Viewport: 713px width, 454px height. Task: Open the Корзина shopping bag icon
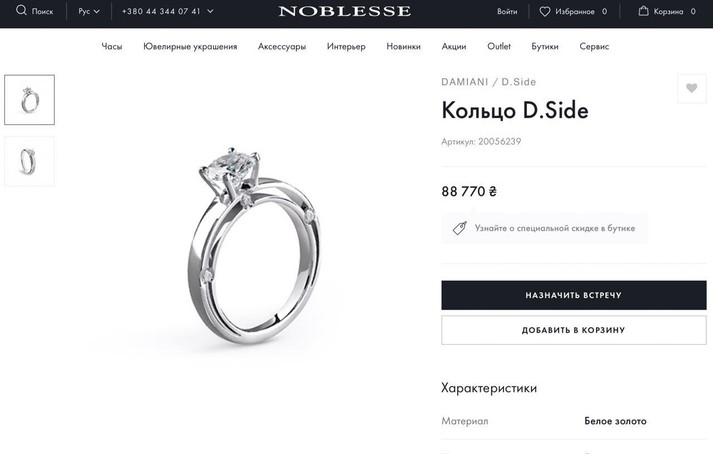click(644, 12)
